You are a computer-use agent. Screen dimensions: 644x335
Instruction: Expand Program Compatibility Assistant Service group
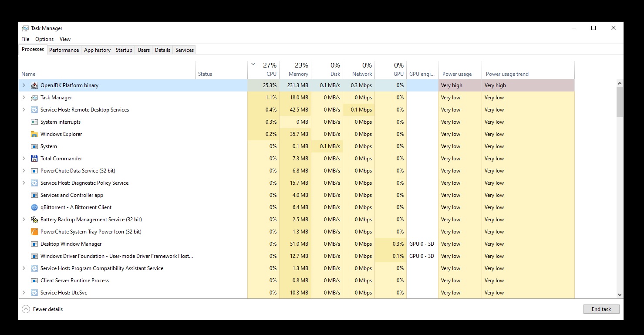(24, 268)
